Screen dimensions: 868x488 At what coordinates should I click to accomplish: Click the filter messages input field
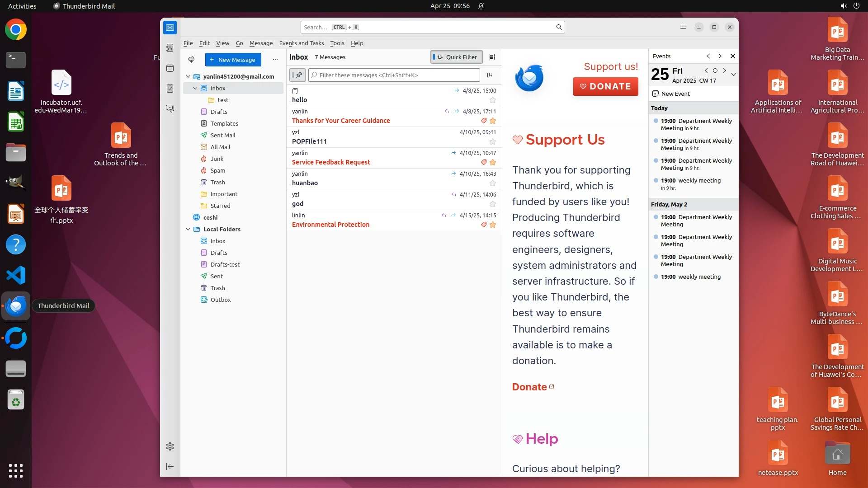click(x=394, y=75)
